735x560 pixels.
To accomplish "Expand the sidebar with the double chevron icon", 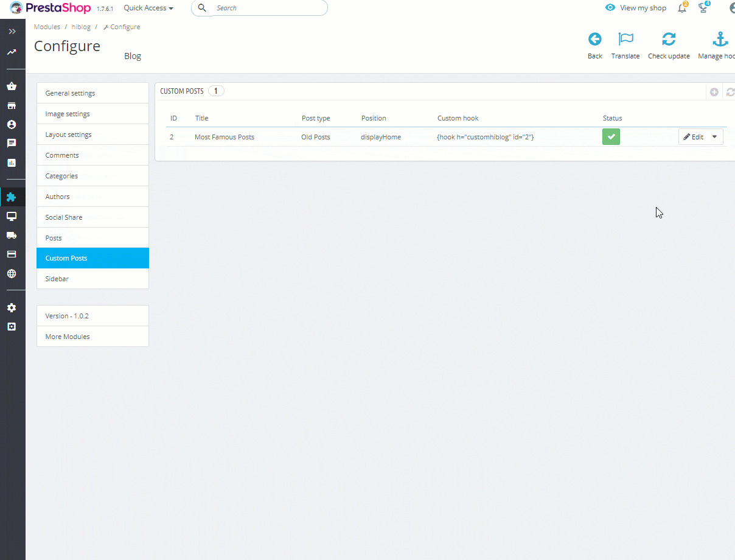I will pos(12,31).
